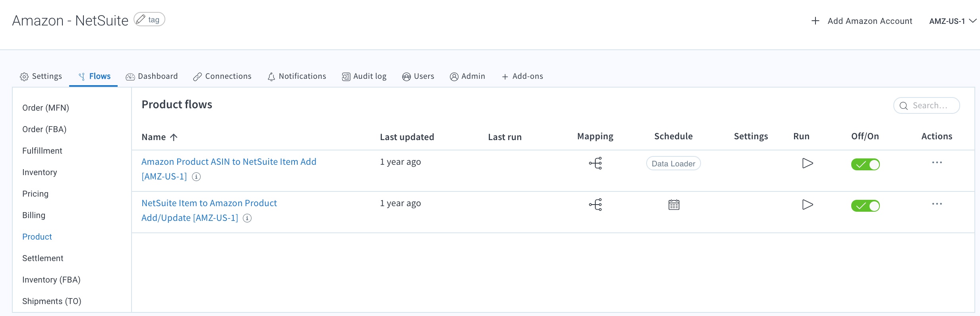
Task: Run the Amazon Product ASIN flow
Action: (x=808, y=163)
